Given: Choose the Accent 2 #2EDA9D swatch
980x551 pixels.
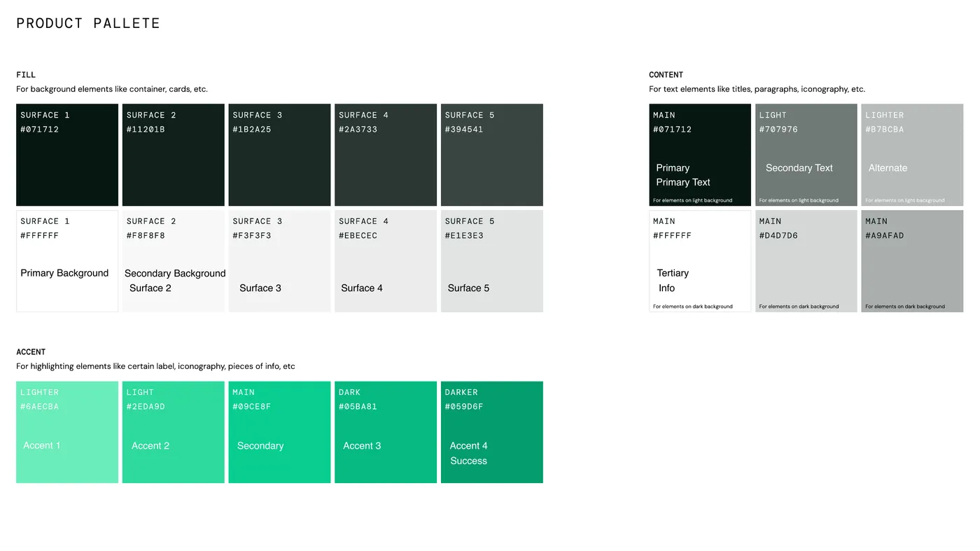Looking at the screenshot, I should [x=174, y=432].
